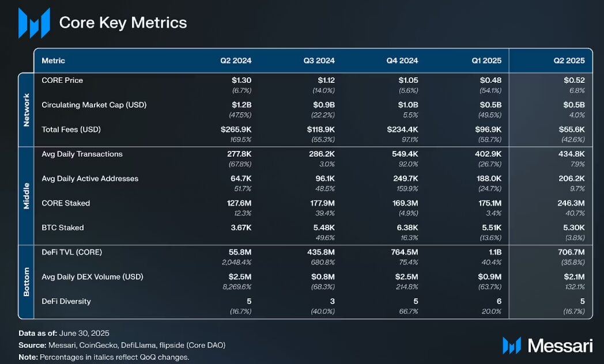Image resolution: width=604 pixels, height=364 pixels.
Task: Click the Messari logo icon at bottom right
Action: coord(511,346)
